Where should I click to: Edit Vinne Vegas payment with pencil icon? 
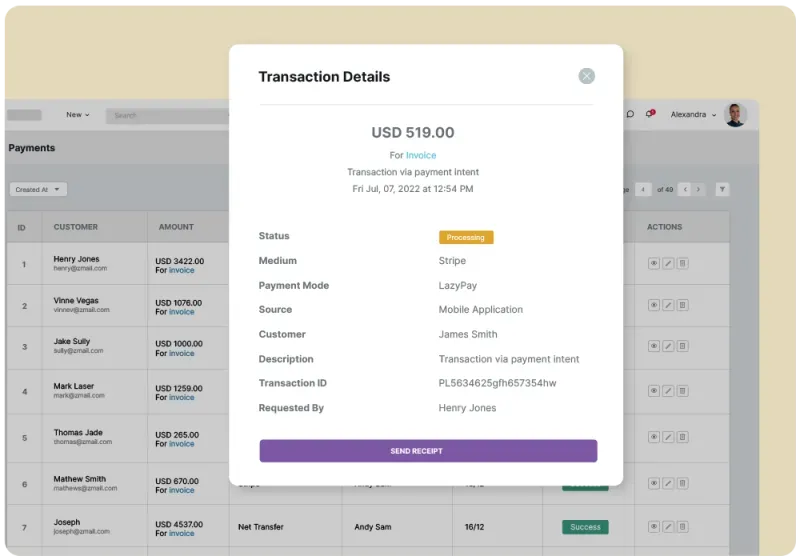point(668,305)
